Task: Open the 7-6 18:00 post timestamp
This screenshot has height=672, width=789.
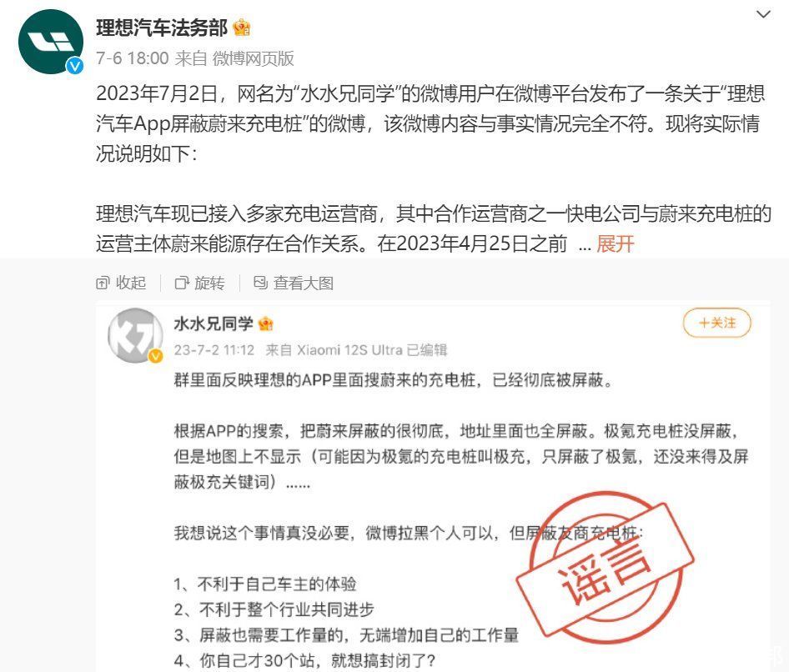Action: [133, 58]
